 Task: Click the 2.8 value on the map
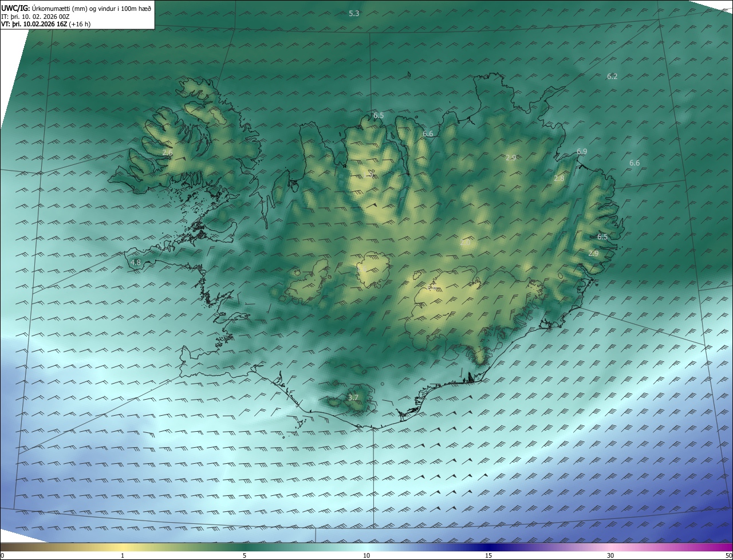click(x=559, y=178)
